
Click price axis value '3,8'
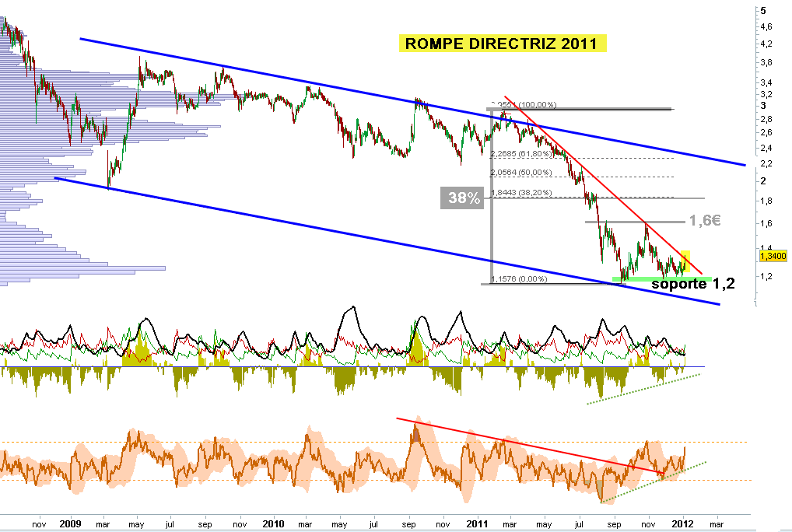pyautogui.click(x=766, y=62)
